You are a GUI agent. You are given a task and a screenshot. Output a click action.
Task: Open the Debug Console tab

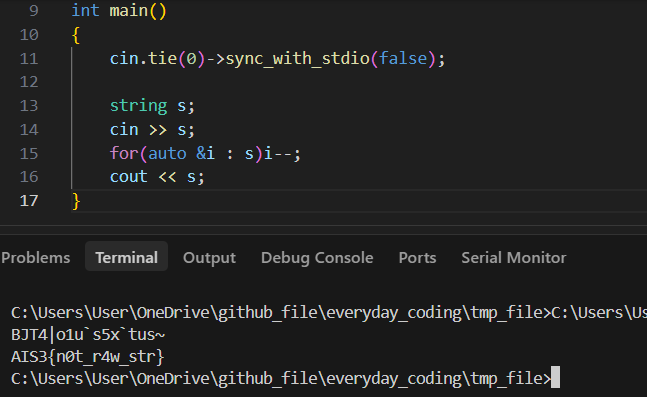pyautogui.click(x=317, y=258)
